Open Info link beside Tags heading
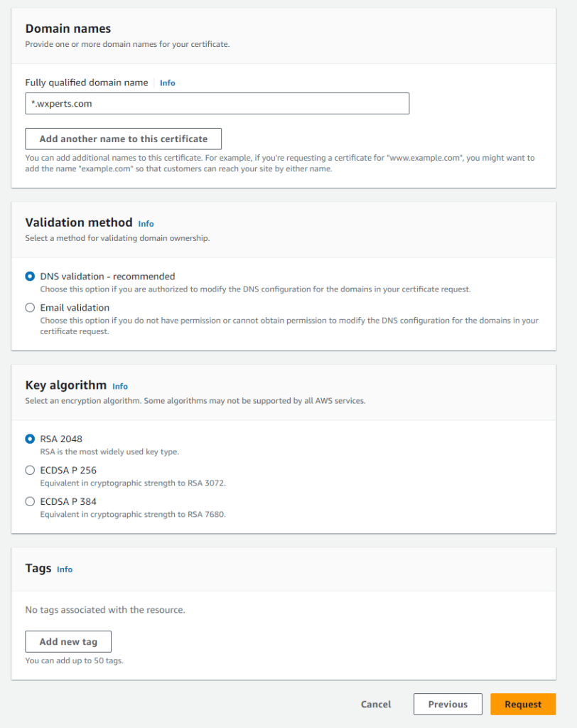This screenshot has width=577, height=728. pyautogui.click(x=65, y=569)
